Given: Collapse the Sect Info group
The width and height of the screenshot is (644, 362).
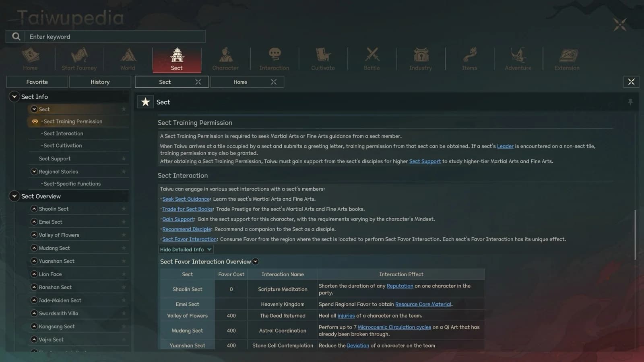Looking at the screenshot, I should tap(14, 97).
